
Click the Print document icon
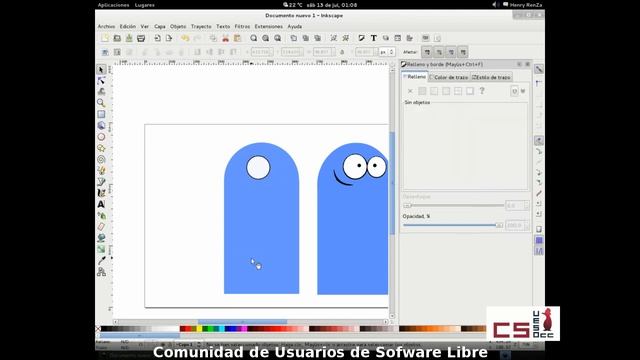pyautogui.click(x=141, y=38)
